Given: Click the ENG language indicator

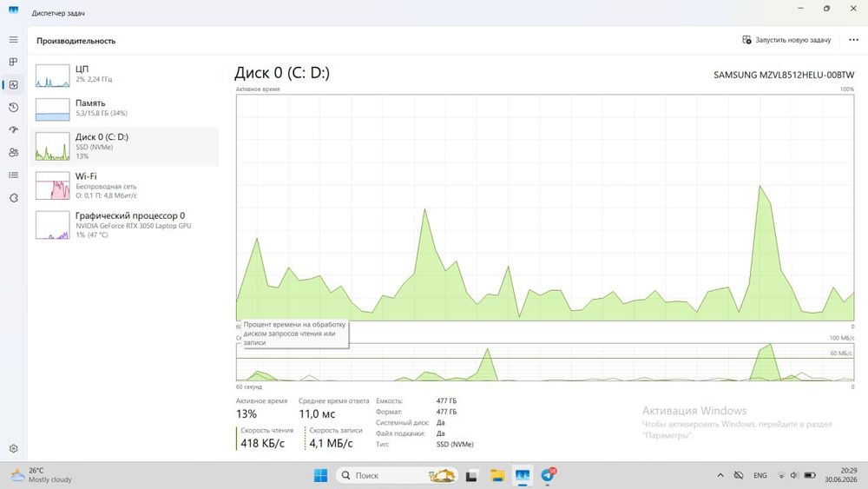Looking at the screenshot, I should [x=760, y=475].
